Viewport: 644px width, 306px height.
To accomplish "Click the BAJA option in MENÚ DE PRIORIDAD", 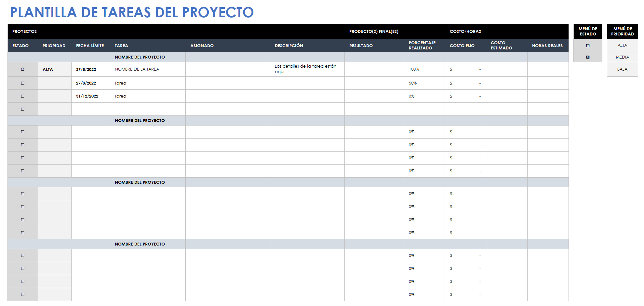I will point(622,69).
